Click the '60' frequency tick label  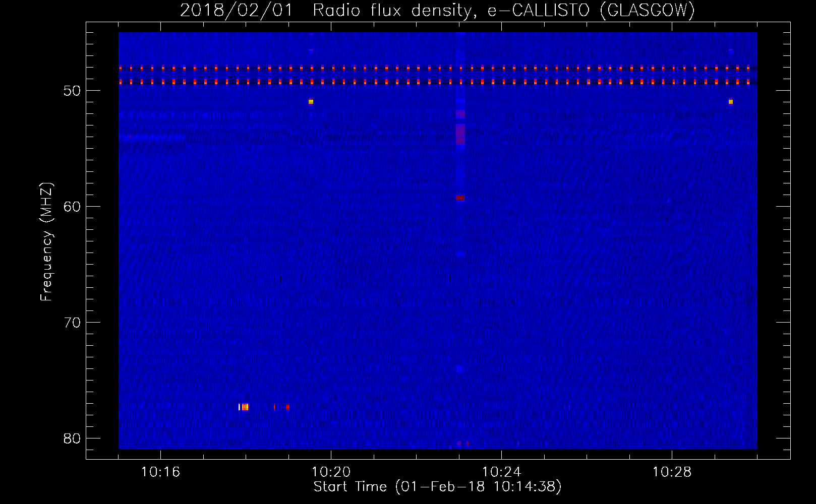coord(72,207)
